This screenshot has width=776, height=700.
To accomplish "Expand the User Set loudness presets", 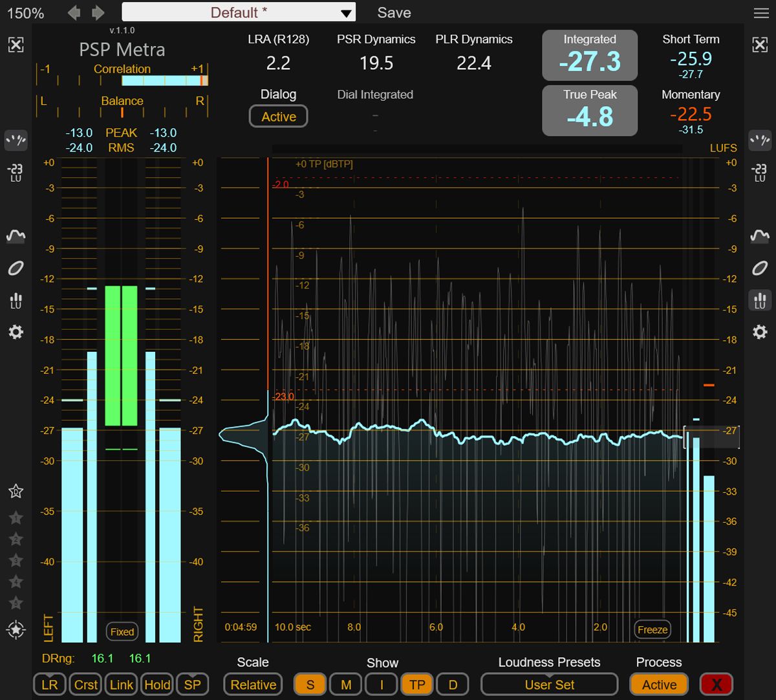I will (549, 684).
